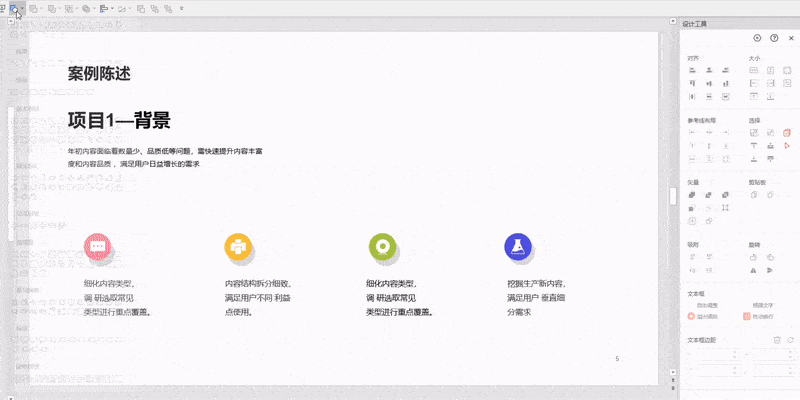This screenshot has height=400, width=800.
Task: Click the trash icon beside 文本框边距
Action: 777,340
